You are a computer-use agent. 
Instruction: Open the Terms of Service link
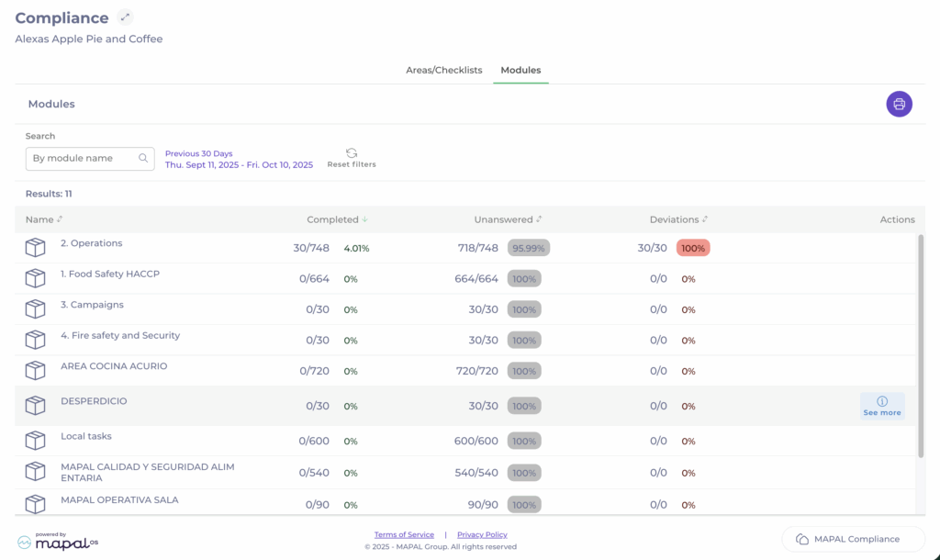(x=404, y=534)
